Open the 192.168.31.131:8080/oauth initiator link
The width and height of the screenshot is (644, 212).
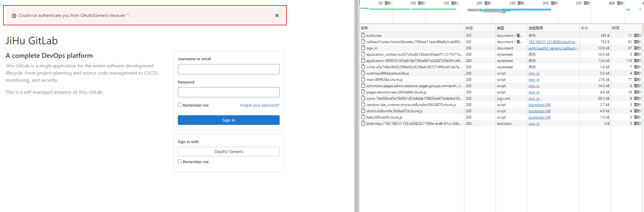point(553,42)
